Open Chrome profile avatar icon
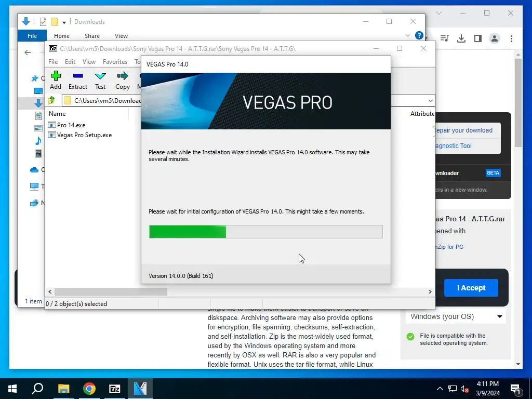The width and height of the screenshot is (532, 399). click(495, 38)
